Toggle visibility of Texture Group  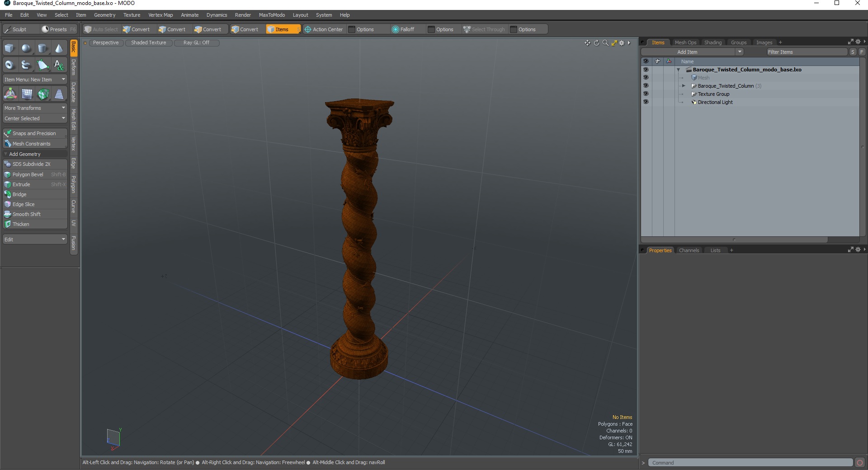pos(646,94)
